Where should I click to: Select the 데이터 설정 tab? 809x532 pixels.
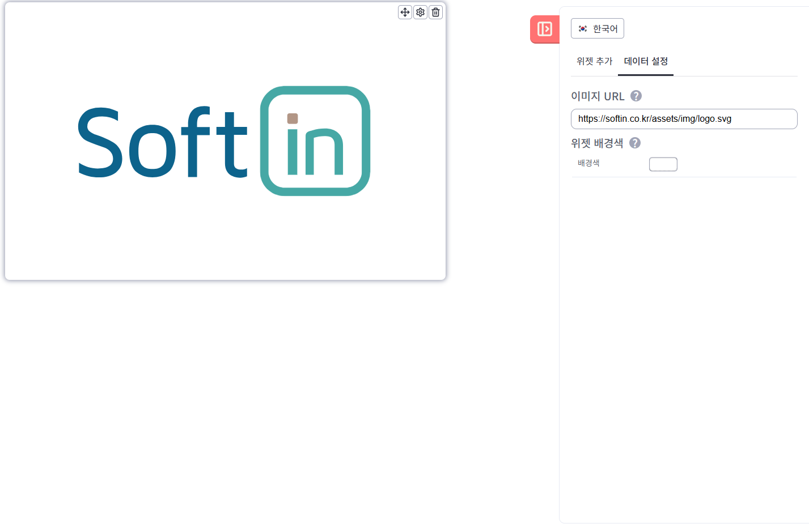(x=646, y=61)
